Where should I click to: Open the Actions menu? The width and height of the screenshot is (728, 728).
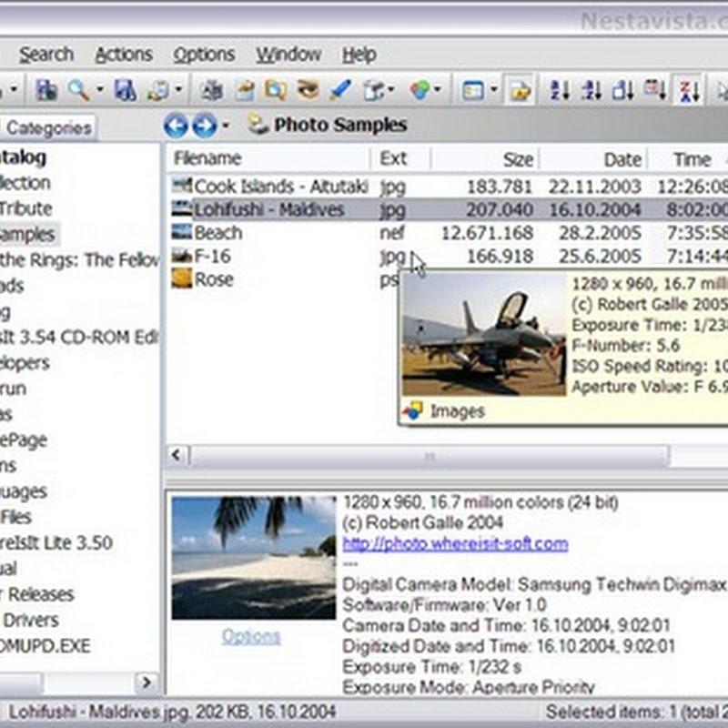tap(124, 55)
